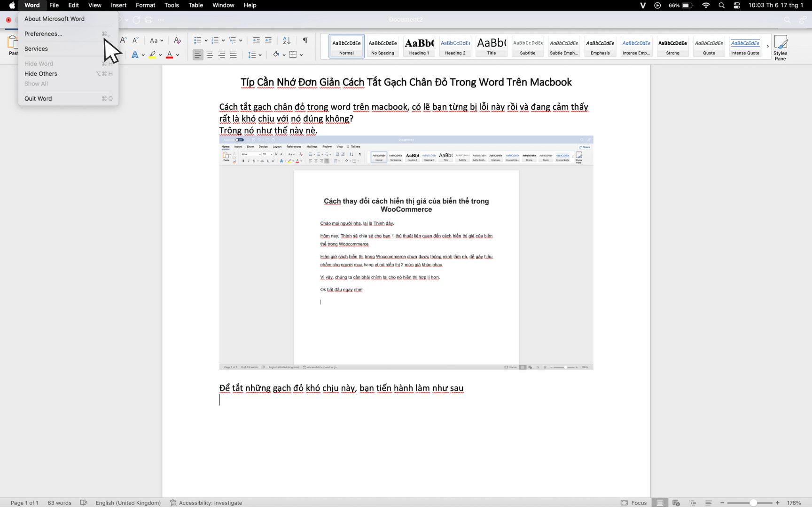Open Services submenu in Word menu

[x=68, y=49]
